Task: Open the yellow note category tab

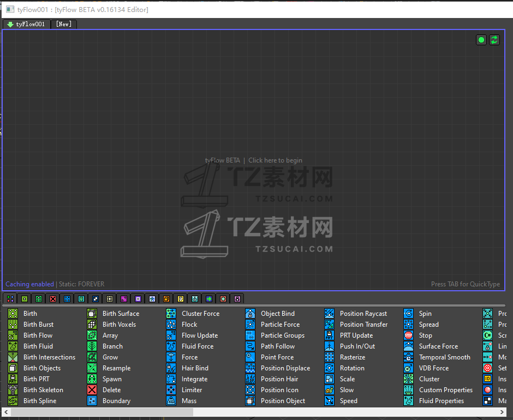Action: pyautogui.click(x=181, y=299)
